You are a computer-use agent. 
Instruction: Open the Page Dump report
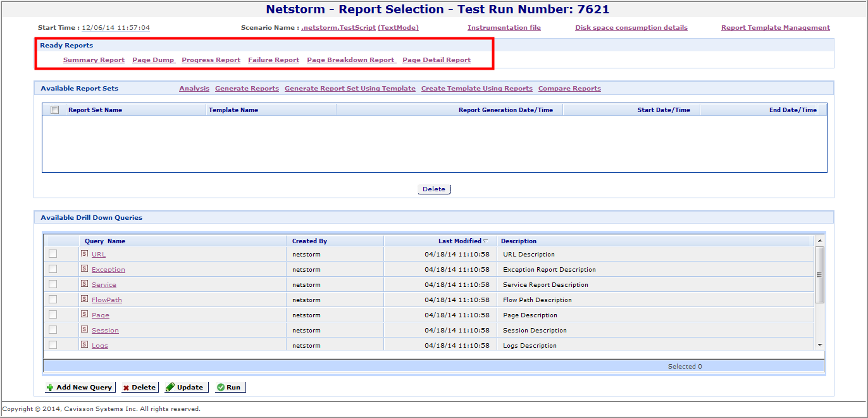pos(153,60)
